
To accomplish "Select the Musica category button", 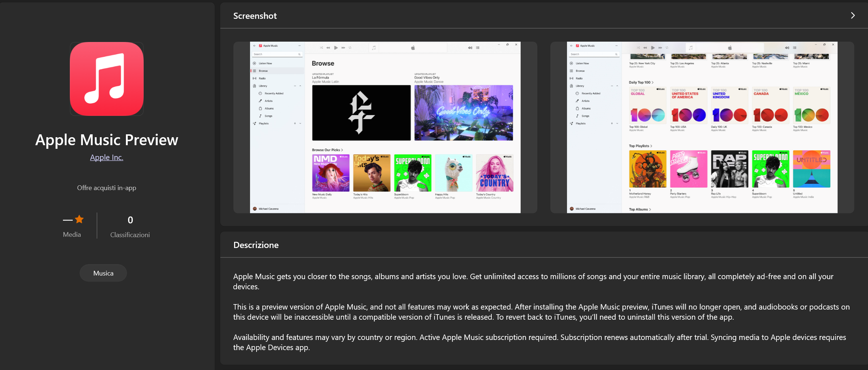I will pyautogui.click(x=103, y=273).
